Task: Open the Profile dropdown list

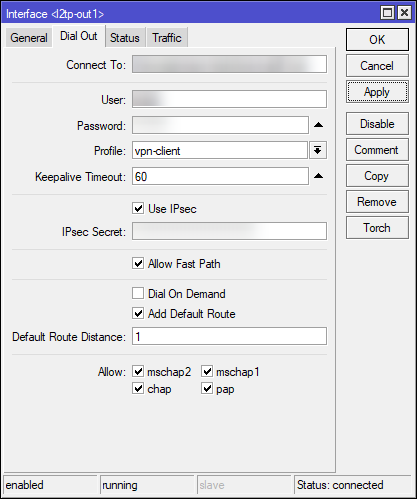Action: pos(318,150)
